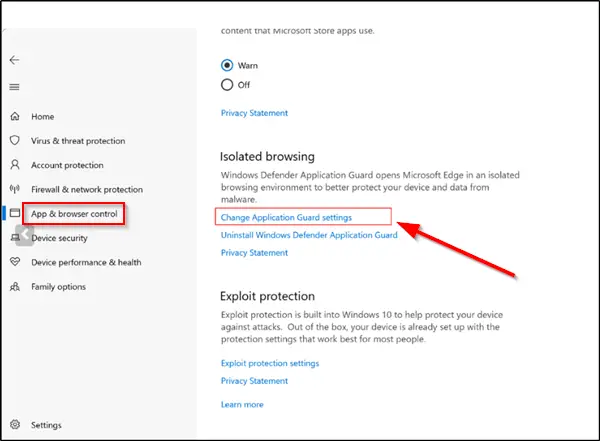Select the Warn radio button
The height and width of the screenshot is (441, 600).
point(227,66)
